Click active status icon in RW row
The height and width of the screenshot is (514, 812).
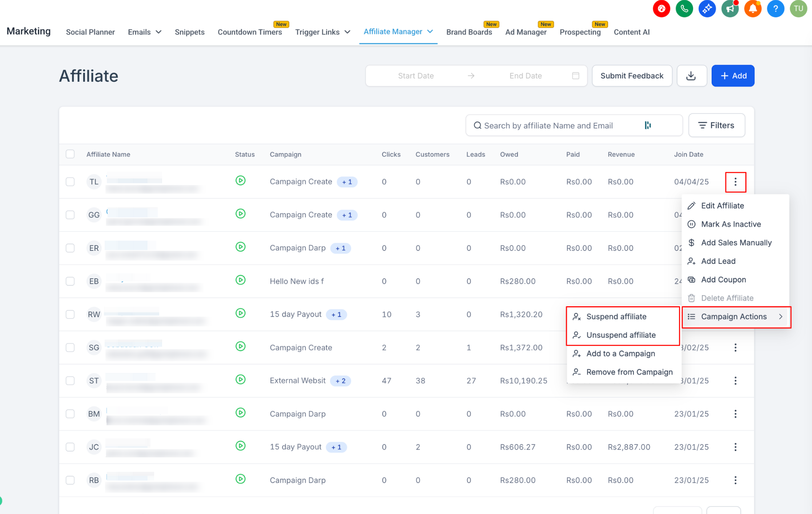[240, 313]
